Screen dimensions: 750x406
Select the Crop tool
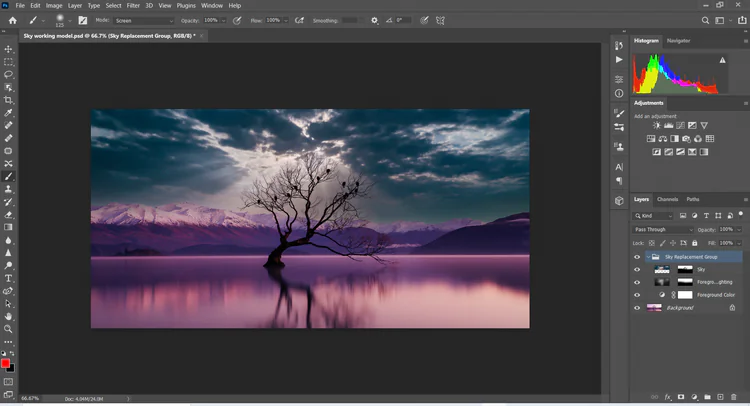coord(9,100)
